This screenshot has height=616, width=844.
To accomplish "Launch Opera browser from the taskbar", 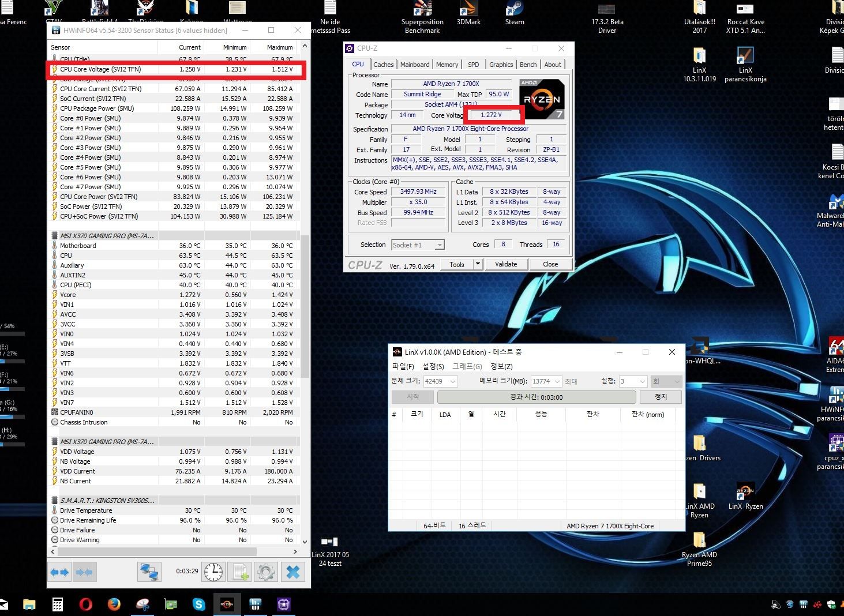I will tap(85, 604).
